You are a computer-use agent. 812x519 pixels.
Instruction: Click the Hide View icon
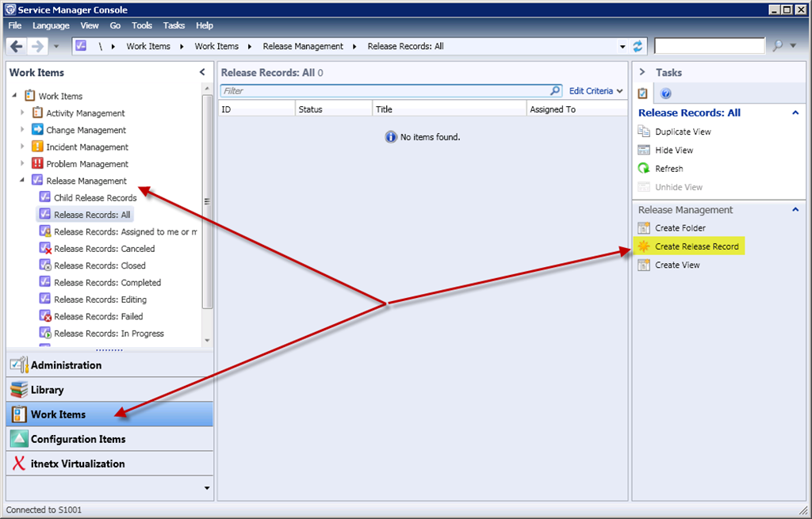(x=644, y=151)
